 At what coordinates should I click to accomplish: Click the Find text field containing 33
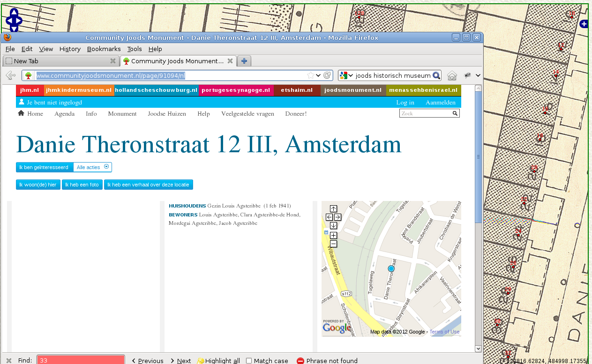81,360
